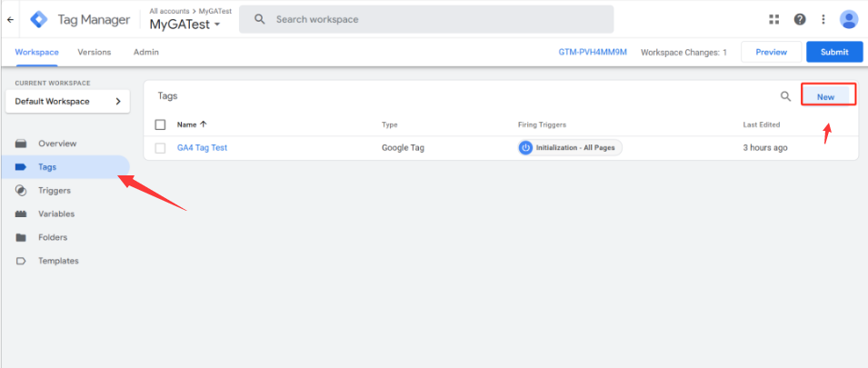Click the Initialization trigger power icon
The width and height of the screenshot is (868, 368).
click(525, 148)
